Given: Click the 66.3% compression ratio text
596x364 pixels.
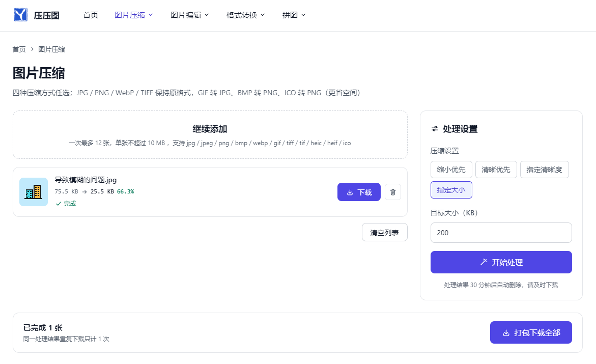Looking at the screenshot, I should pyautogui.click(x=125, y=192).
